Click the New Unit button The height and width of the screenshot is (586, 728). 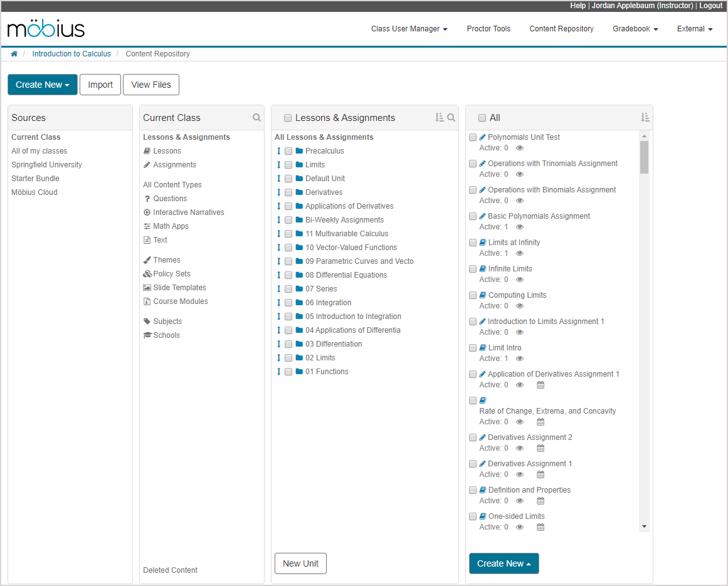[300, 563]
